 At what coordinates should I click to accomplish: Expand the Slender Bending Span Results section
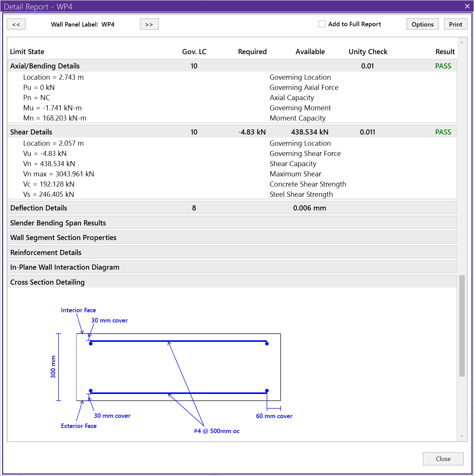point(58,223)
